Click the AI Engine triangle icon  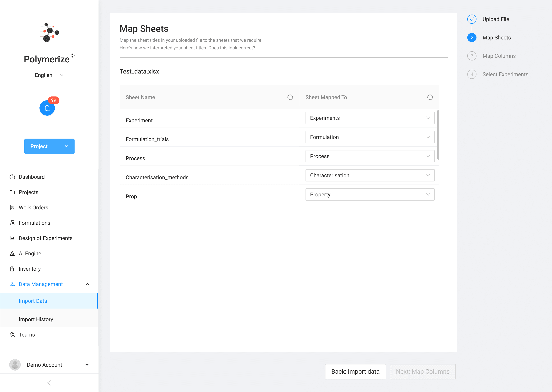(12, 253)
